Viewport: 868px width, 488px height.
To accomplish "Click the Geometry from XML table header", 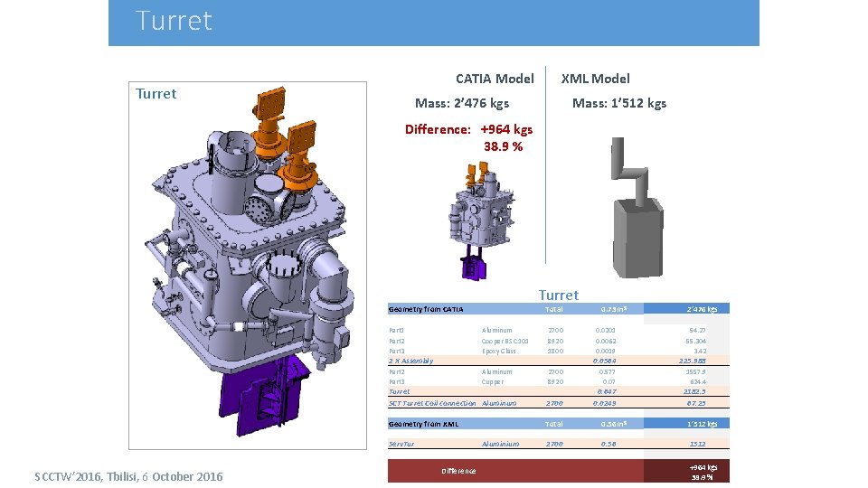I will click(x=423, y=424).
